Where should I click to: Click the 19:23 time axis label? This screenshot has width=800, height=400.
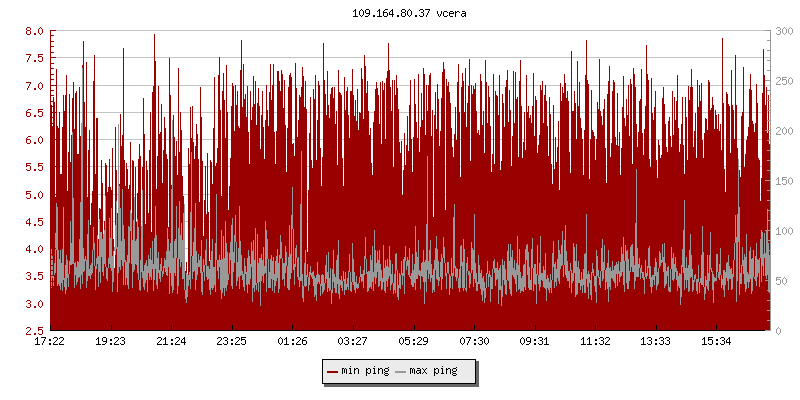coord(110,341)
